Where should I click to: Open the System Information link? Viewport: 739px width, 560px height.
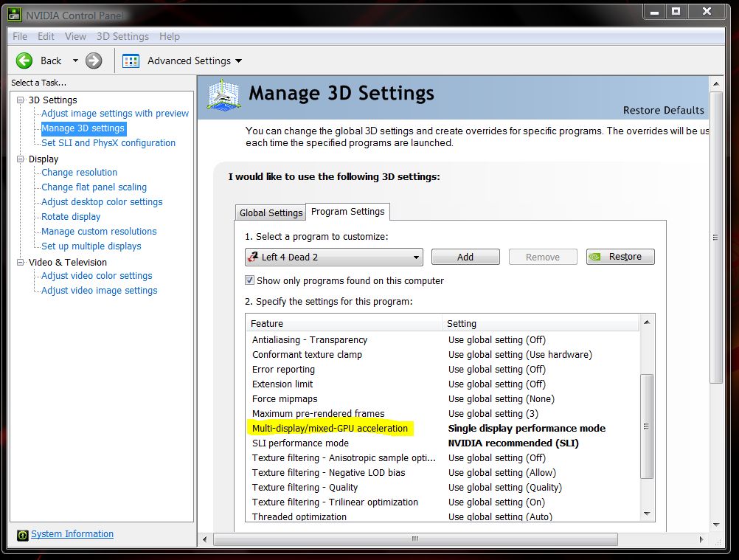tap(72, 534)
